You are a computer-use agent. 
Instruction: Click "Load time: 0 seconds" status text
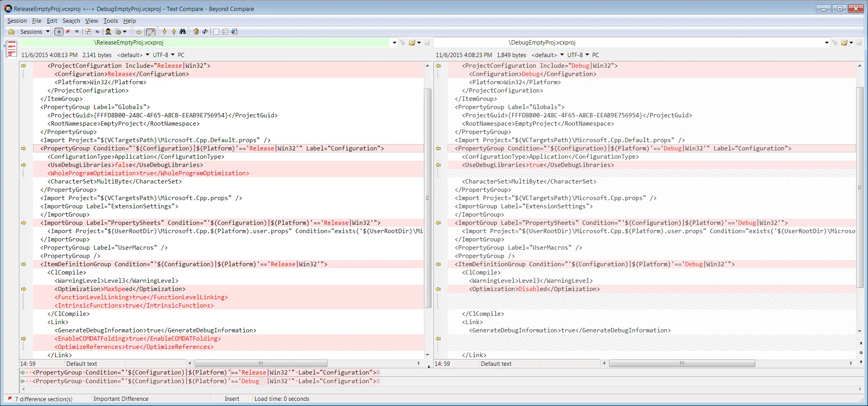[282, 399]
